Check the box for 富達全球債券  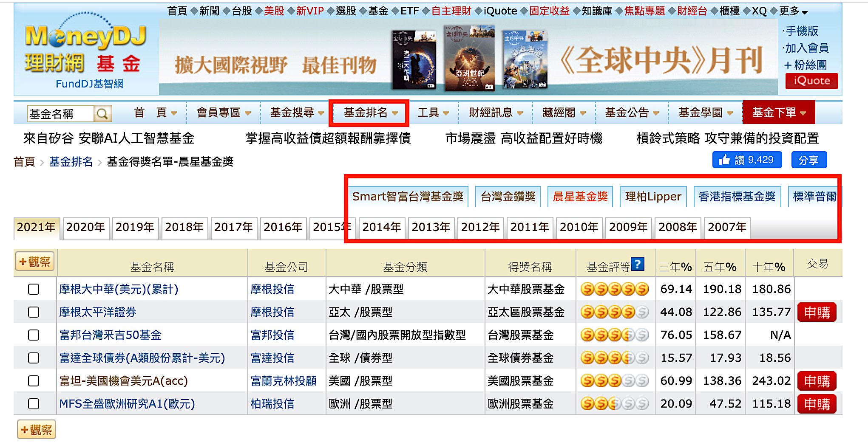coord(34,358)
